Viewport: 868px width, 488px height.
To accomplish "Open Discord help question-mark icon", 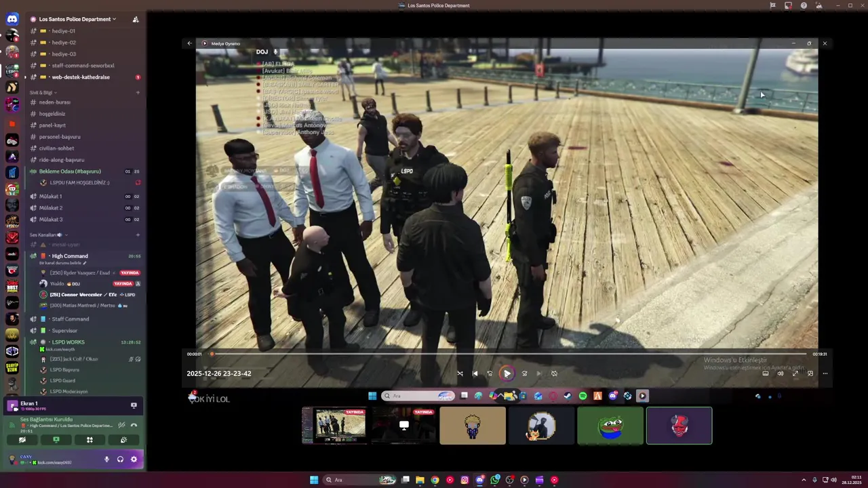I will 804,5.
